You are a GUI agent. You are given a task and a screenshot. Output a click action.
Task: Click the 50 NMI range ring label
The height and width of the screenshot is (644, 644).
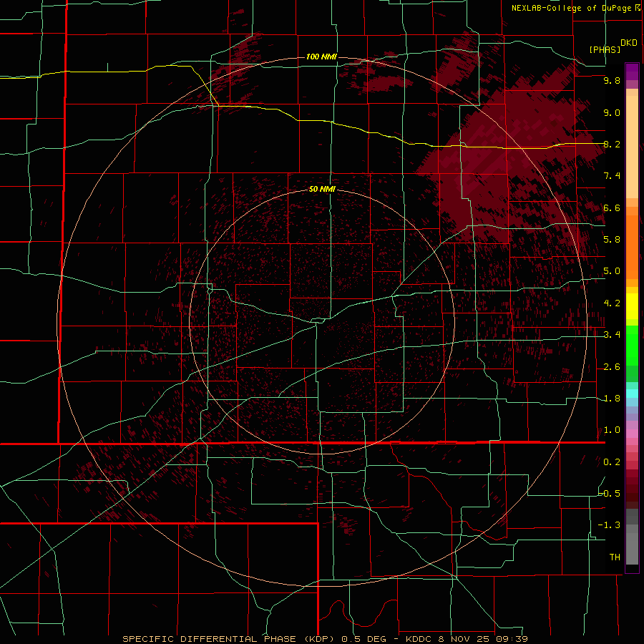pyautogui.click(x=322, y=189)
